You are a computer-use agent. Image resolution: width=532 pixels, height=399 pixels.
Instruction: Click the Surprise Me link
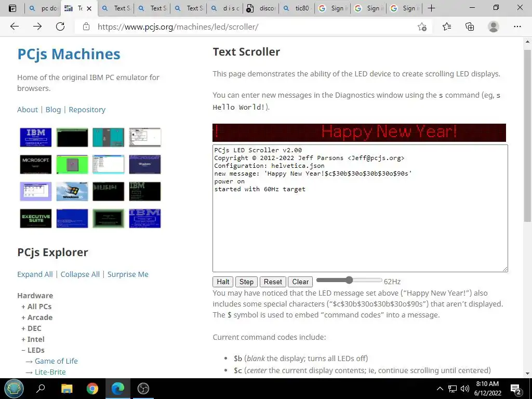(x=128, y=274)
